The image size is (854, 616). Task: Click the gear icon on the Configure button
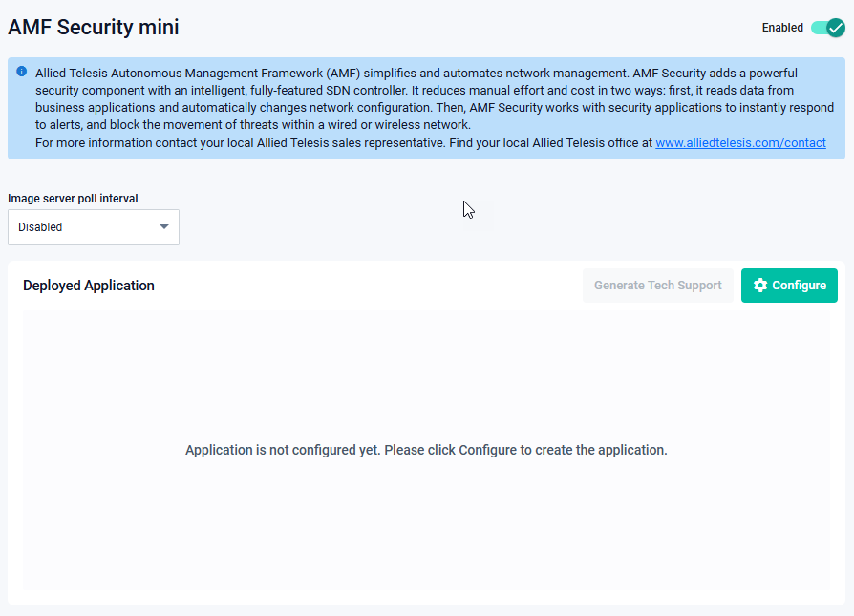coord(760,286)
